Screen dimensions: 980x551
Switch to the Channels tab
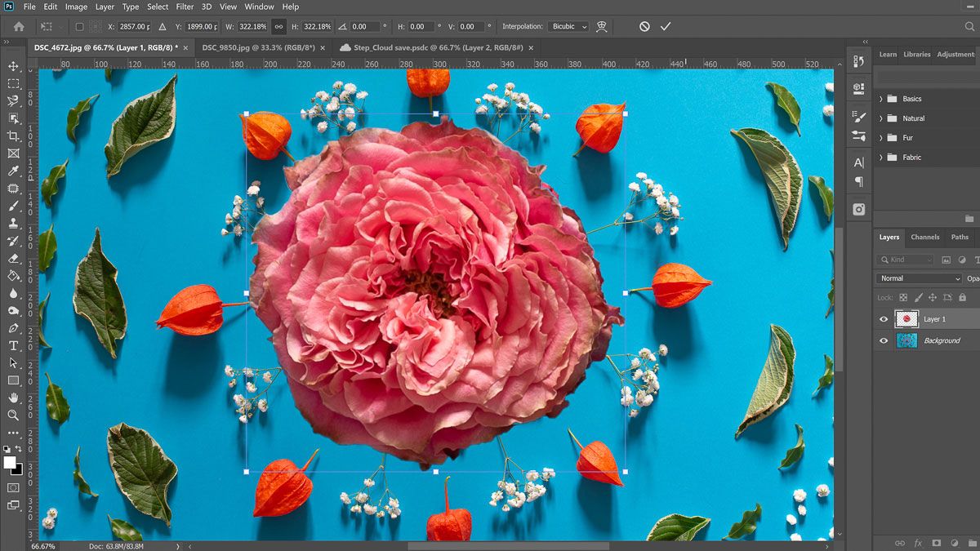coord(924,237)
